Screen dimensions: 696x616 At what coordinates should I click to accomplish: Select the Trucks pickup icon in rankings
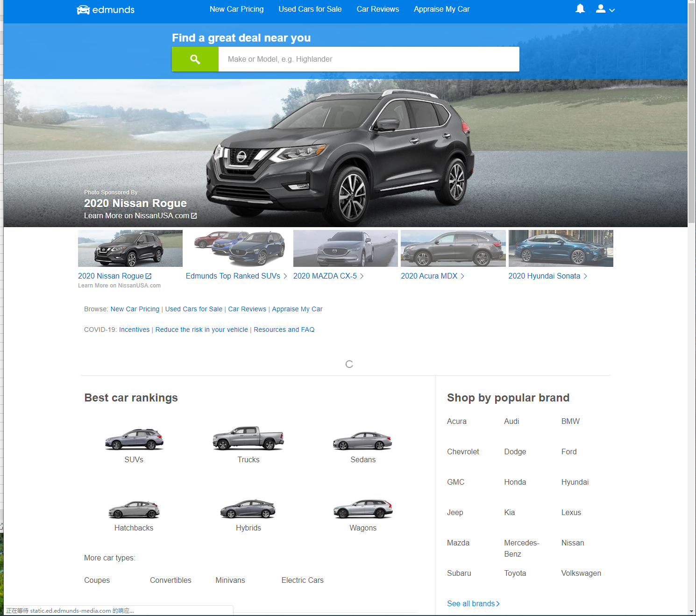click(249, 438)
